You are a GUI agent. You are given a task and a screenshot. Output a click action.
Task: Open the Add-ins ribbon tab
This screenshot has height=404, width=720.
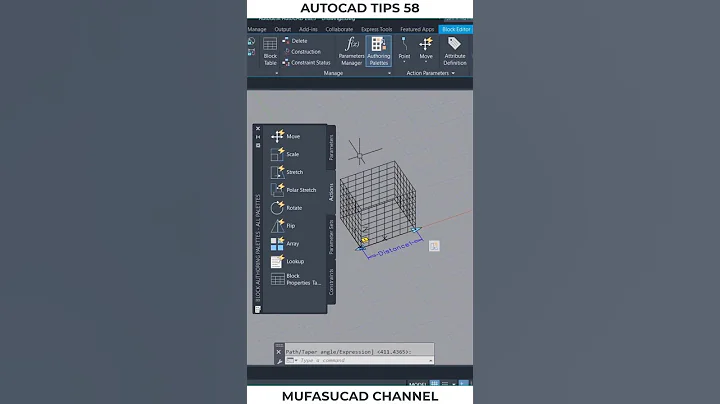pyautogui.click(x=308, y=29)
